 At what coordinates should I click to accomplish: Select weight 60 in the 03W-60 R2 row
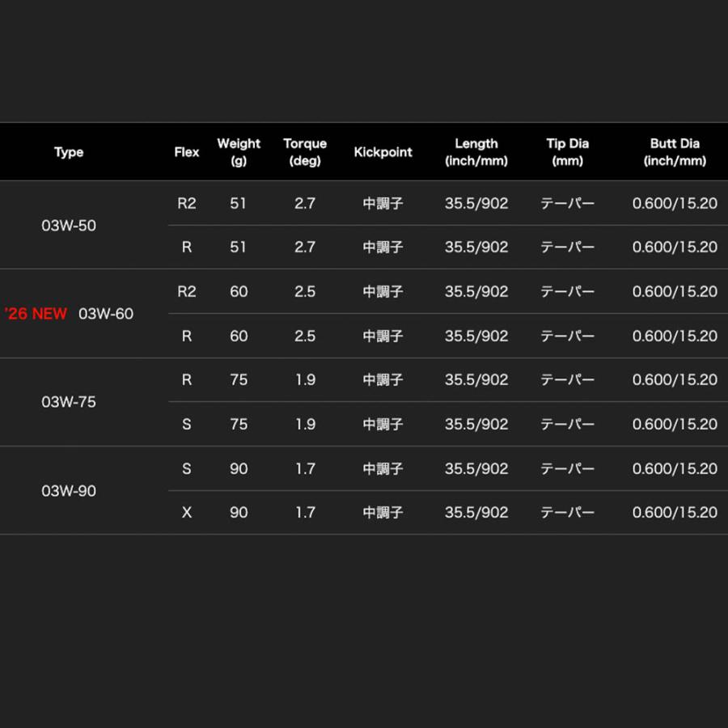239,291
